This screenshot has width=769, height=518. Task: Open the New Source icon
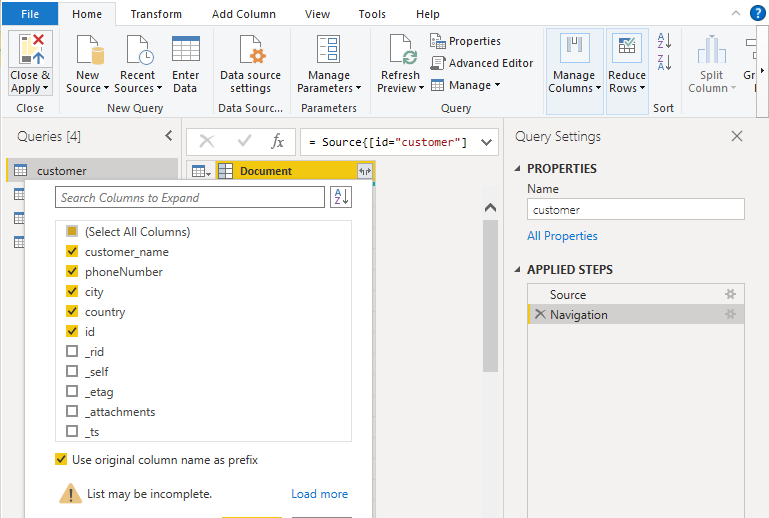(89, 49)
